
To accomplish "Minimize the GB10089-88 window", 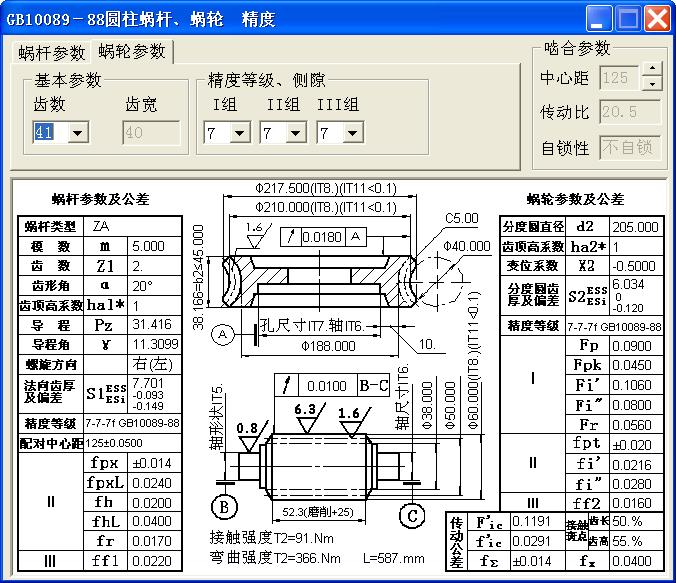I will tap(598, 19).
